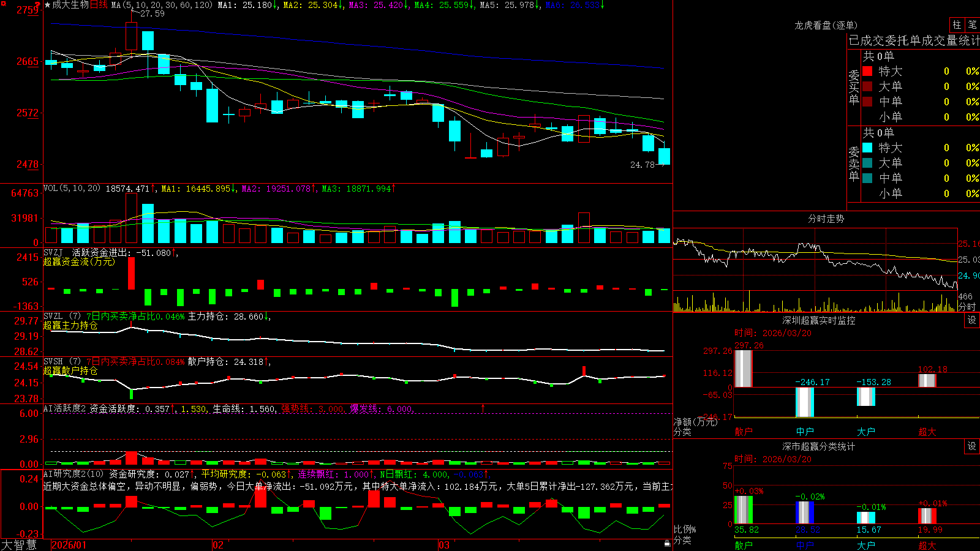This screenshot has height=551, width=980.
Task: Select the 03 month marker on the timeline
Action: pyautogui.click(x=444, y=545)
